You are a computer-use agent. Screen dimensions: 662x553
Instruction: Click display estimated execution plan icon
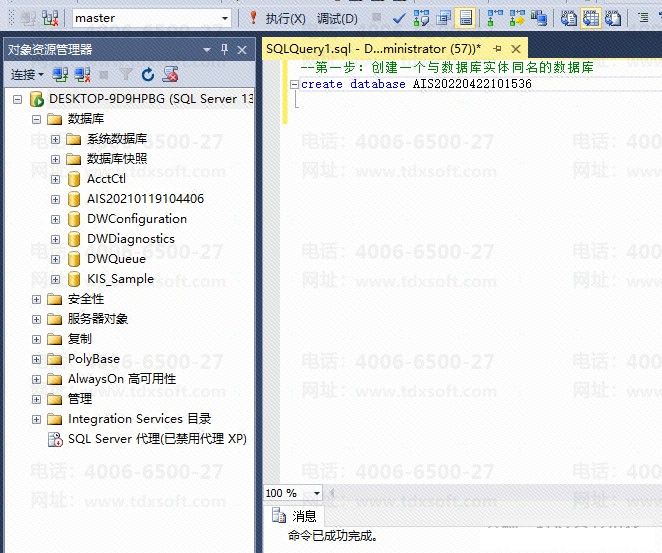[421, 18]
